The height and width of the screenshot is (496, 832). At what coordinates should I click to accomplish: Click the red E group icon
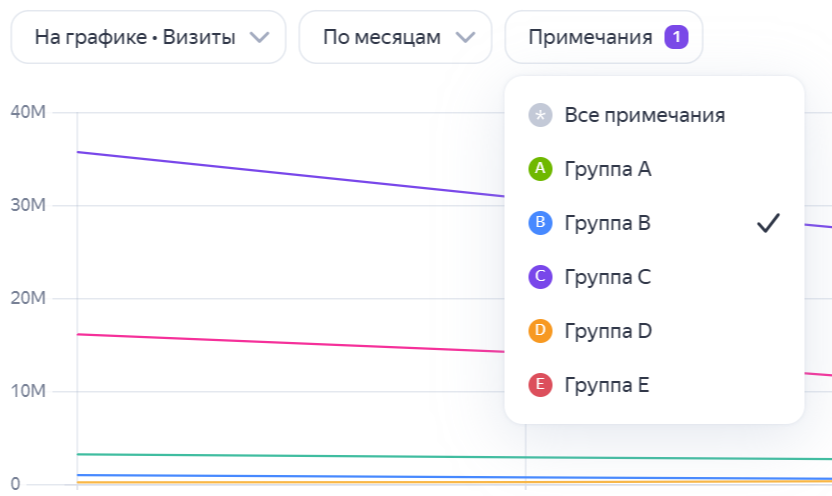[540, 385]
